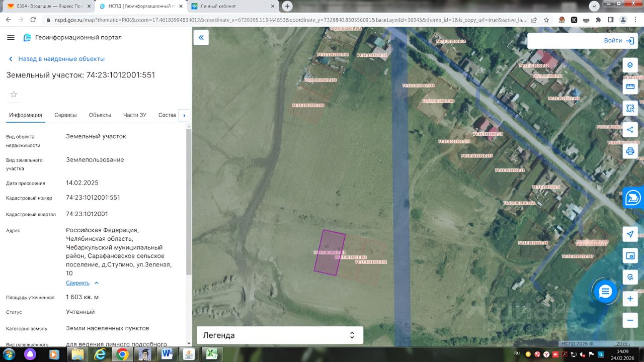Open Internet Explorer from taskbar

pos(100,354)
